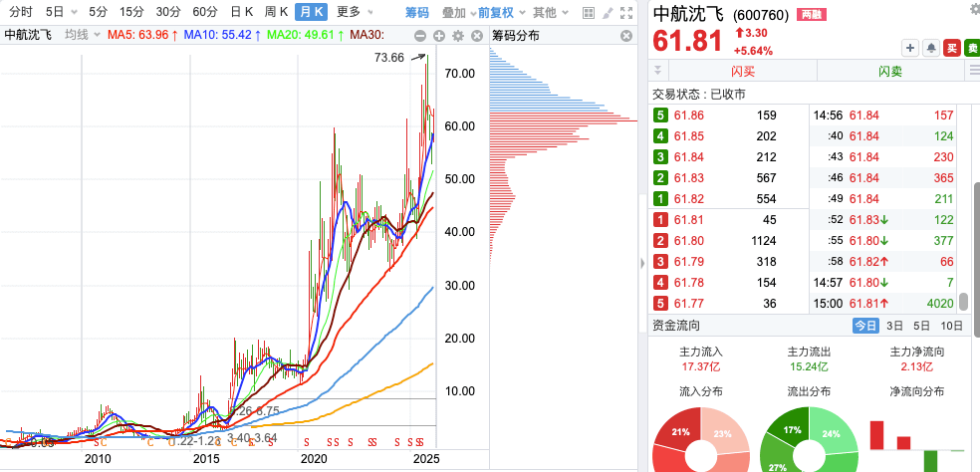Show 10日 capital flow
The image size is (980, 472).
pyautogui.click(x=951, y=325)
